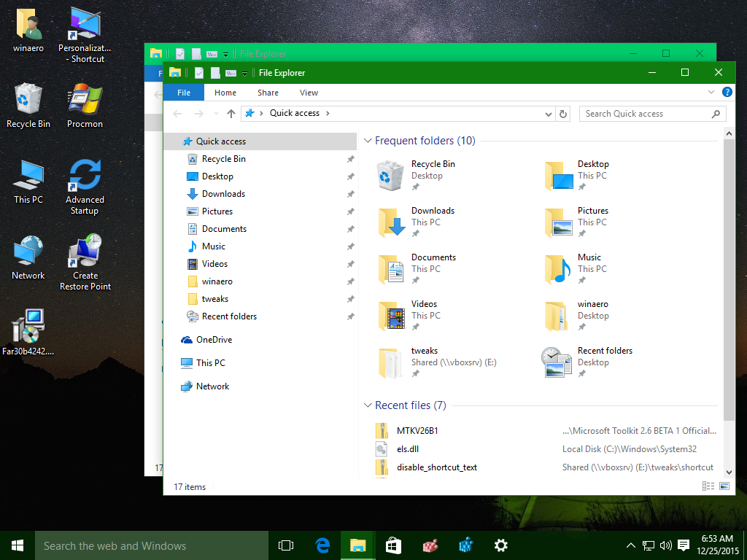This screenshot has width=747, height=560.
Task: Switch to large thumbnails view in status bar
Action: pos(724,486)
